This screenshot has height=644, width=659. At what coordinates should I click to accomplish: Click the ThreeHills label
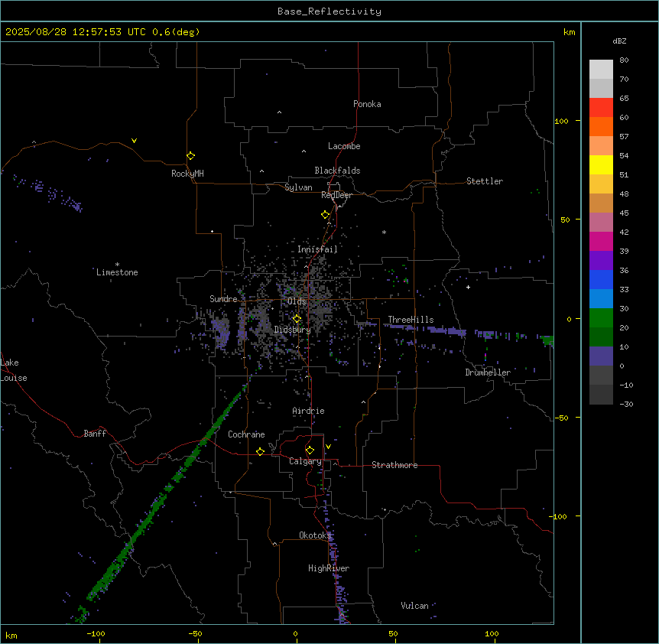(411, 320)
